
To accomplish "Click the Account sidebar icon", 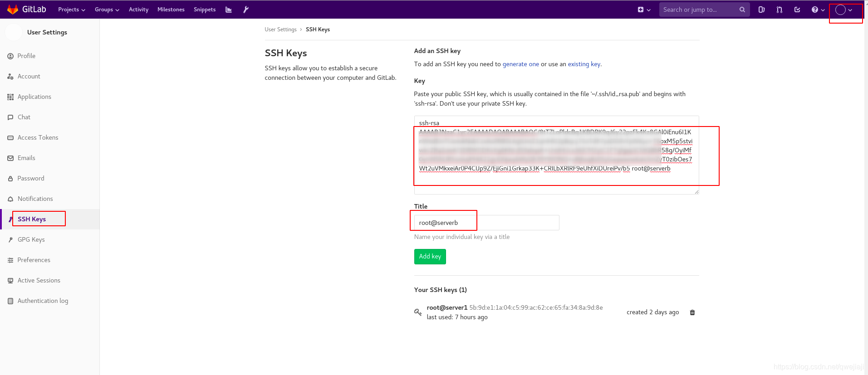I will point(10,77).
